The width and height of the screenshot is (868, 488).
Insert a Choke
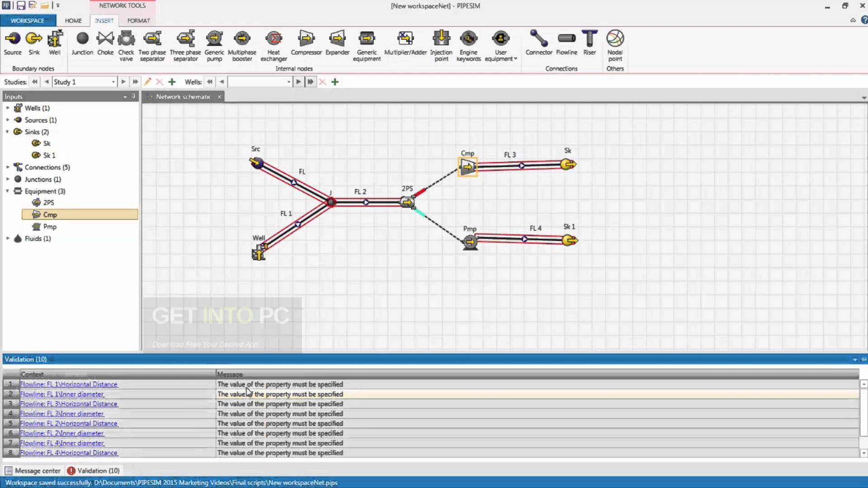click(105, 43)
